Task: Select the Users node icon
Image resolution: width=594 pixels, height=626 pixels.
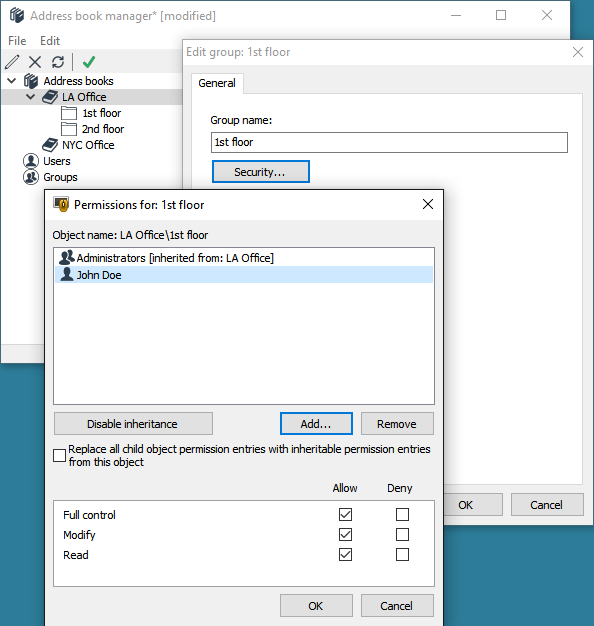Action: coord(31,161)
